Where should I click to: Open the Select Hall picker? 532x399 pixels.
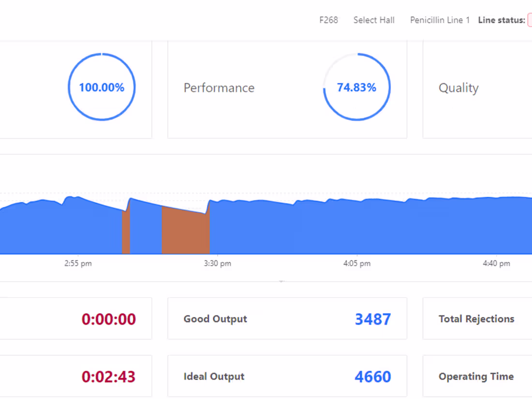374,20
